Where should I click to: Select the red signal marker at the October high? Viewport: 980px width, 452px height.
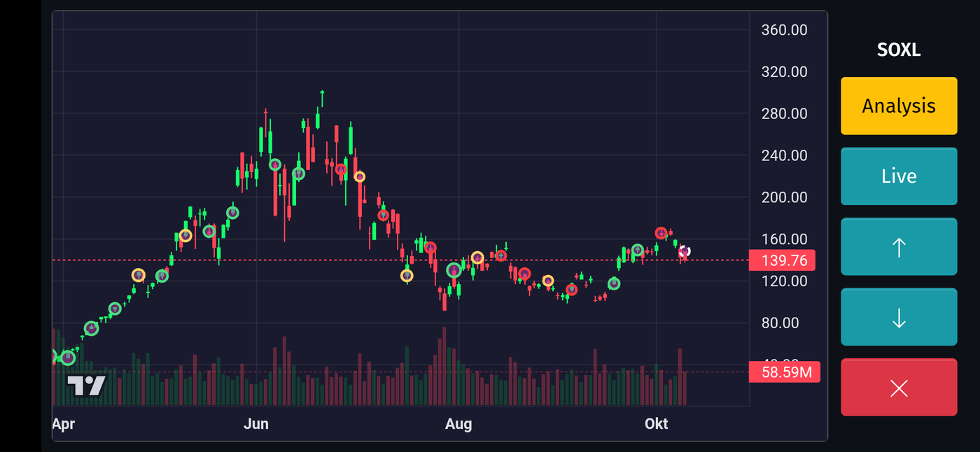(x=661, y=233)
